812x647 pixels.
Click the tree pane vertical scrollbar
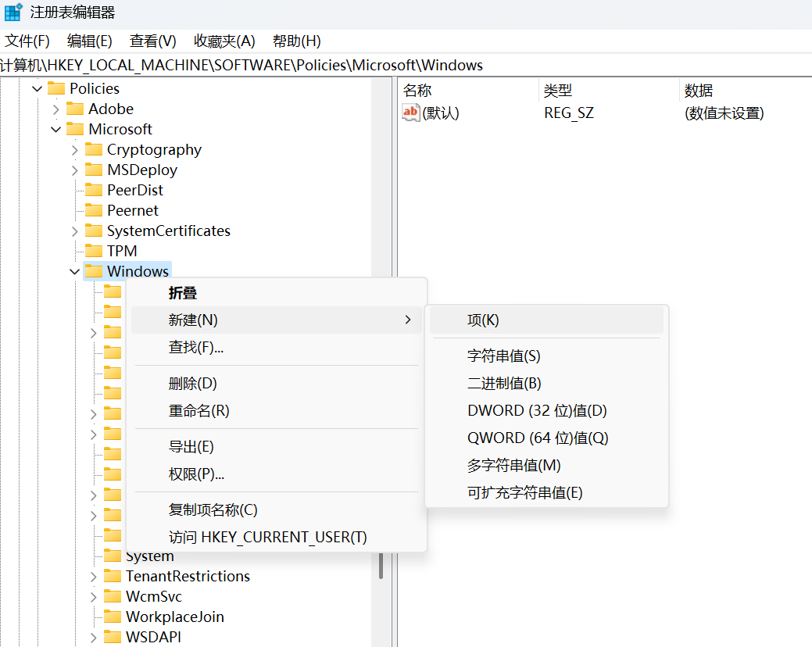tap(381, 564)
